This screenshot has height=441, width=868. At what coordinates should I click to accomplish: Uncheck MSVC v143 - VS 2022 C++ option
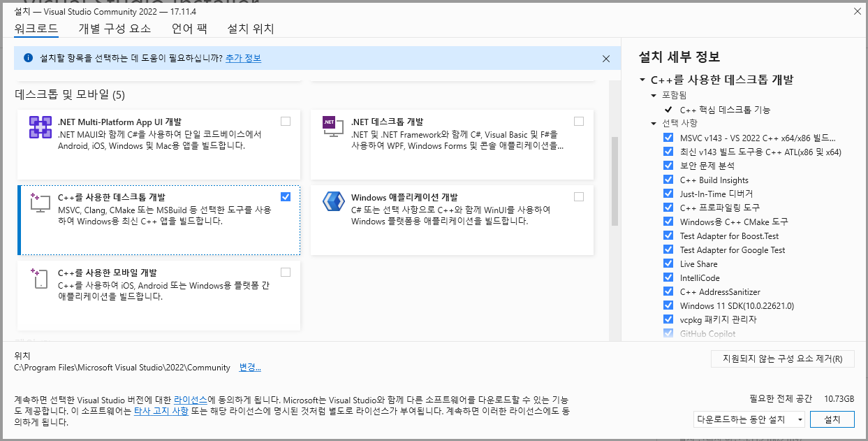click(668, 138)
